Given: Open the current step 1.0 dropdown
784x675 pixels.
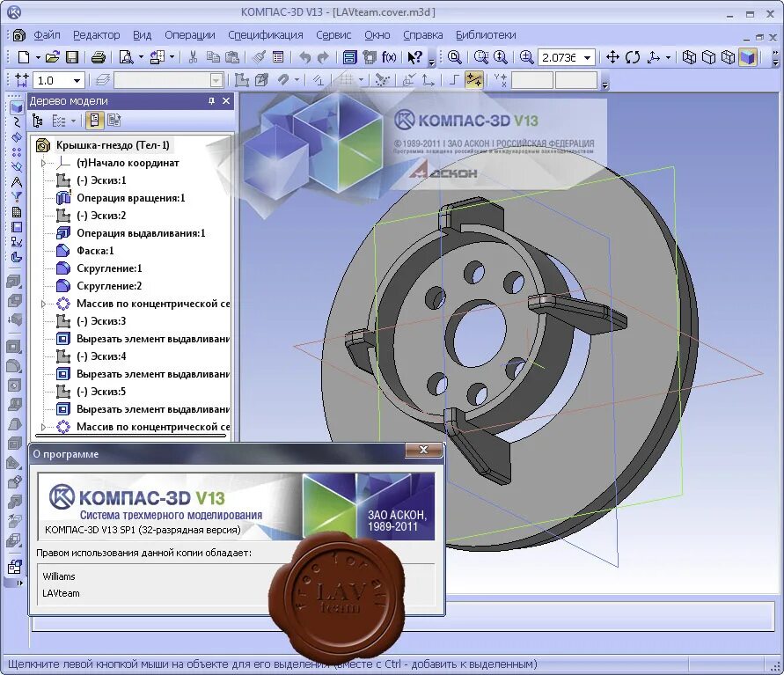Looking at the screenshot, I should [77, 80].
